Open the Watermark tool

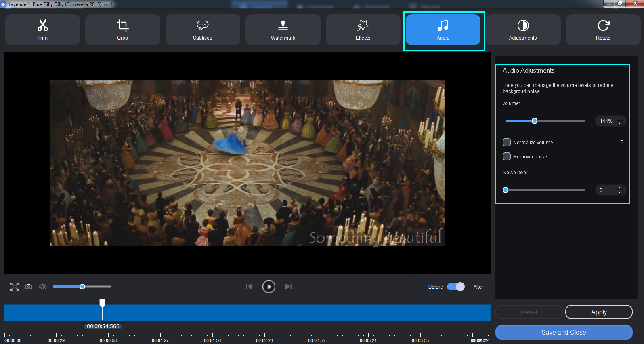coord(283,30)
